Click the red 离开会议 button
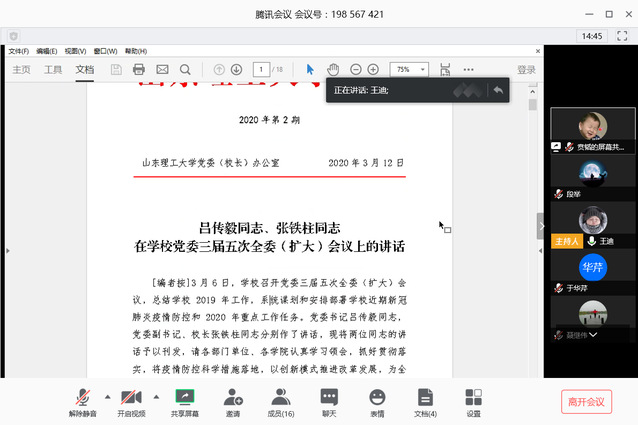638x425 pixels. [x=586, y=401]
